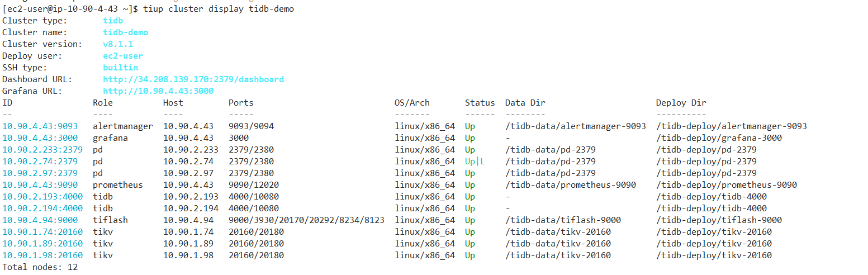Click the prometheus role cell

[118, 185]
